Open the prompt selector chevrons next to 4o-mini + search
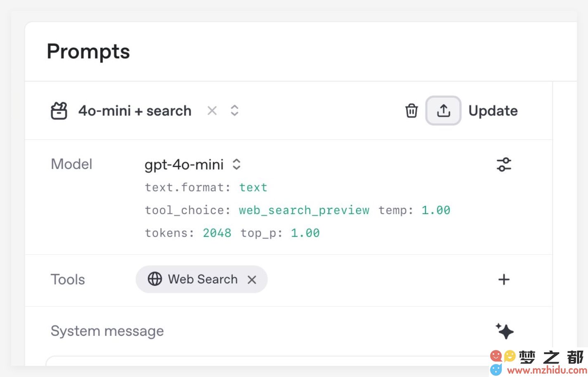Image resolution: width=588 pixels, height=377 pixels. (x=234, y=111)
